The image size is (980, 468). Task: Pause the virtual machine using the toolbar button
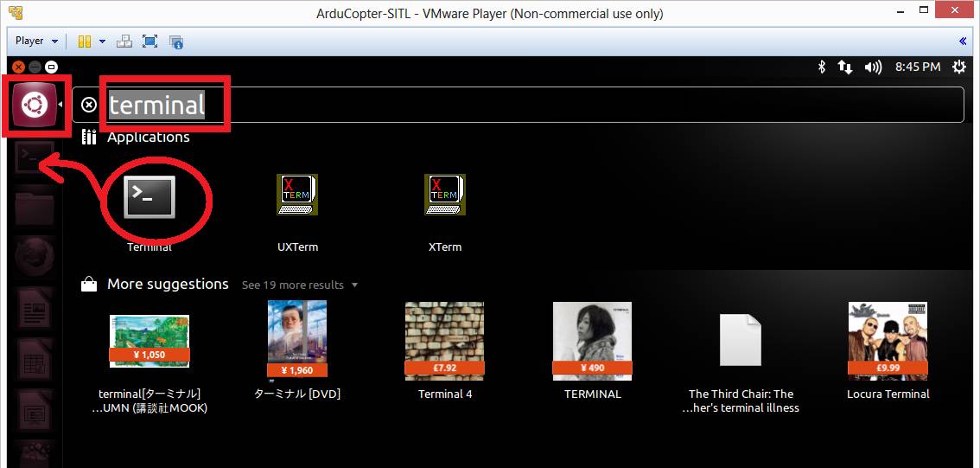tap(85, 41)
